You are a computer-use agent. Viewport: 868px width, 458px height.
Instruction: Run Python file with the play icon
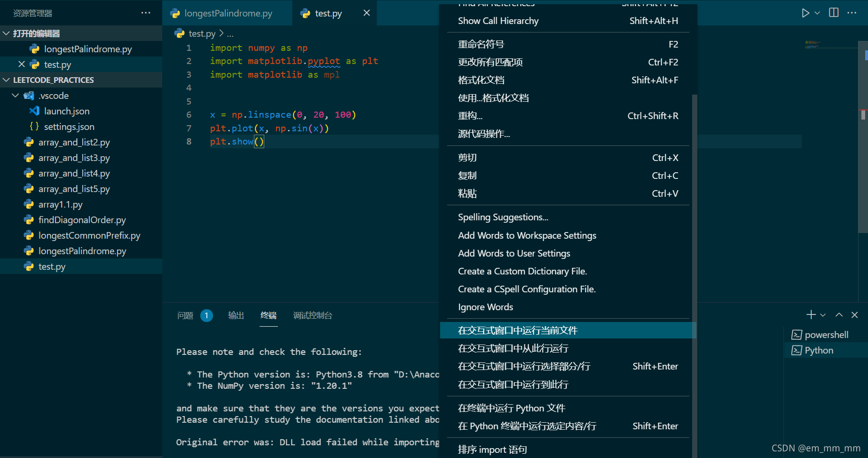point(805,13)
